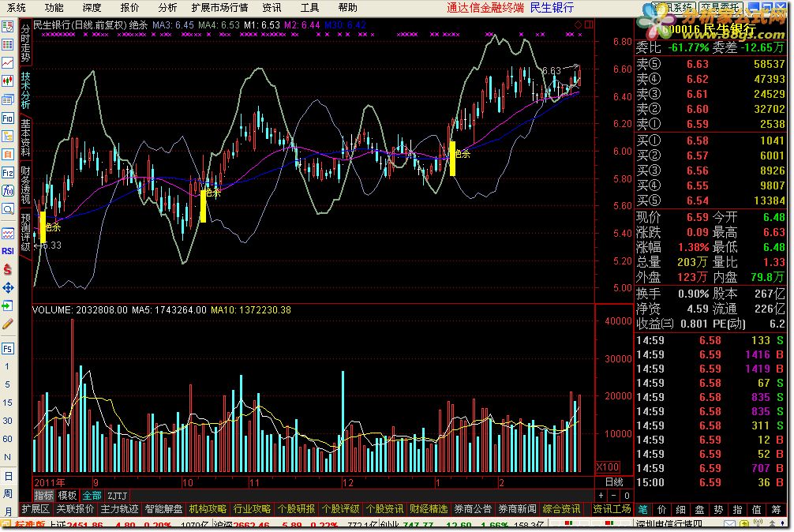Click the quote list grid icon in left toolbar

8,44
